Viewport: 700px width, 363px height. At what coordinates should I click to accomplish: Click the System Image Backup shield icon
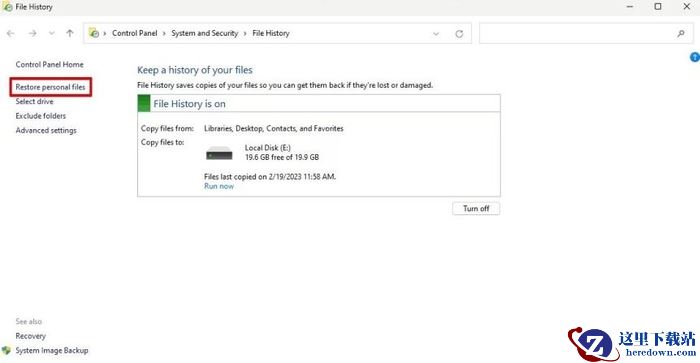pyautogui.click(x=6, y=350)
